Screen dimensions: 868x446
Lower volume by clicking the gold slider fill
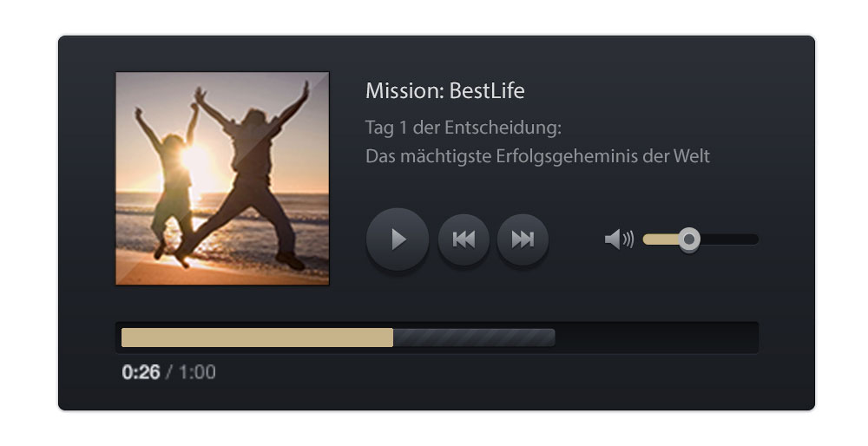click(661, 239)
